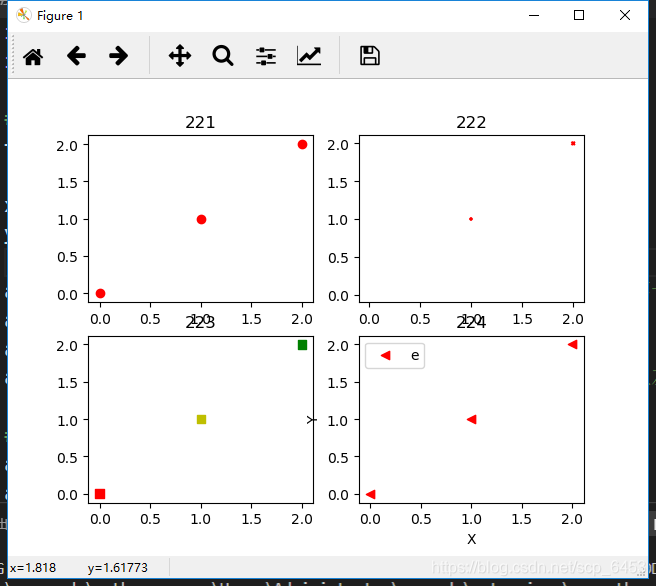This screenshot has width=656, height=586.
Task: Click the 'e' legend box in subplot 224
Action: (x=395, y=356)
